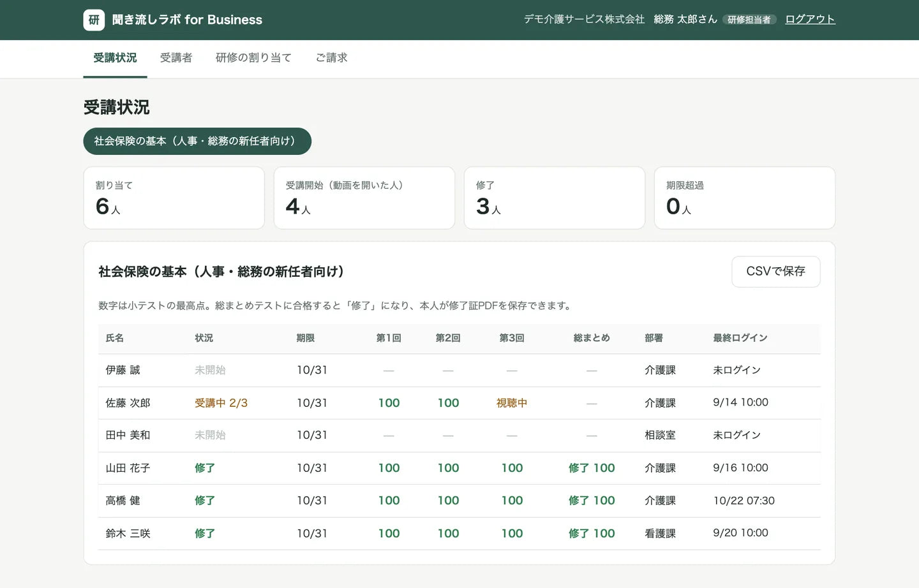This screenshot has height=588, width=919.
Task: Click the 総まとめ column header
Action: (592, 338)
